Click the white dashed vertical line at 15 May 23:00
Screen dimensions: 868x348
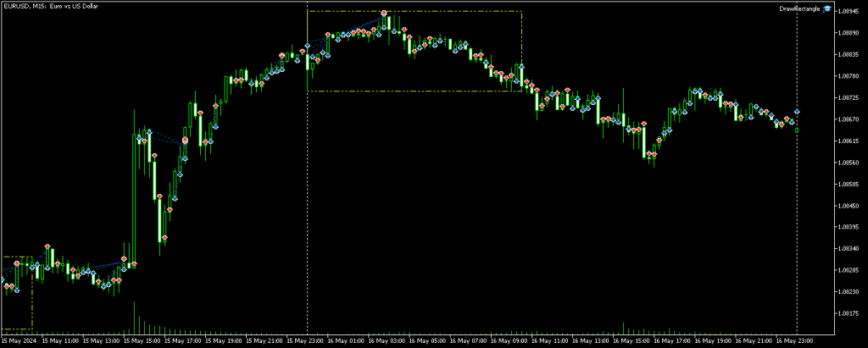[307, 212]
